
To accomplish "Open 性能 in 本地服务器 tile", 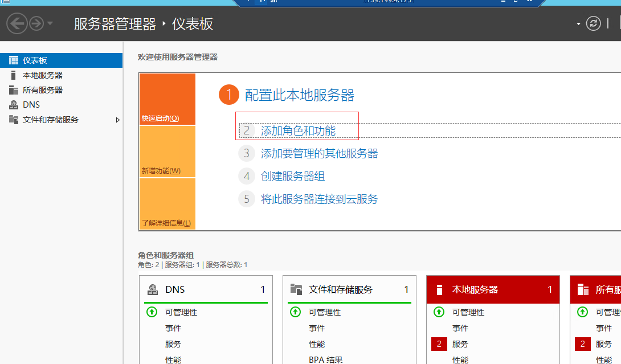I will tap(460, 359).
